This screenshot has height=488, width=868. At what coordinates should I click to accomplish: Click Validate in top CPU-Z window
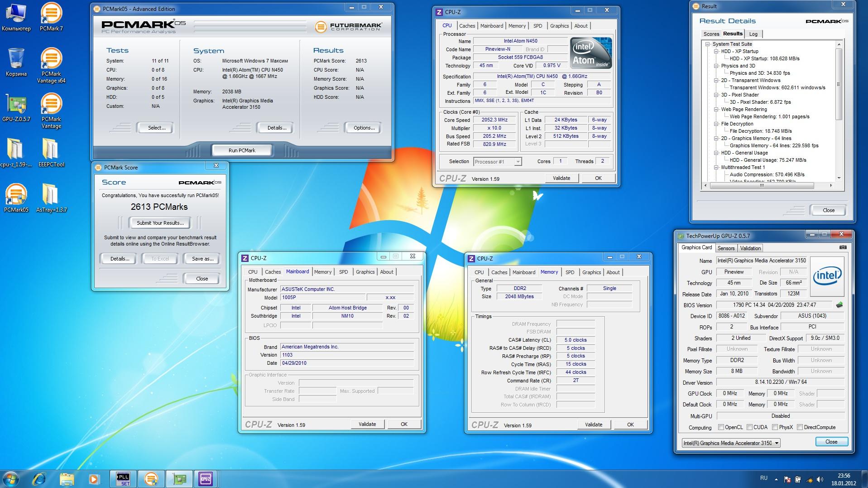[561, 178]
